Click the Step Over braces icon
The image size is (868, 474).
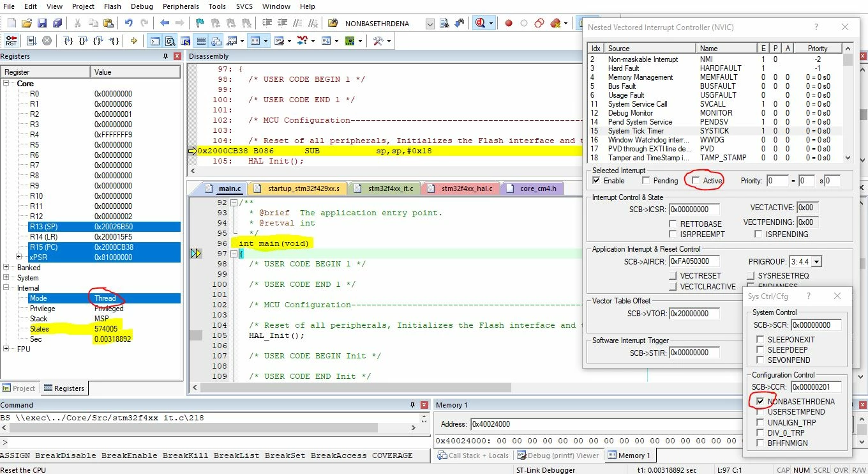pos(84,40)
